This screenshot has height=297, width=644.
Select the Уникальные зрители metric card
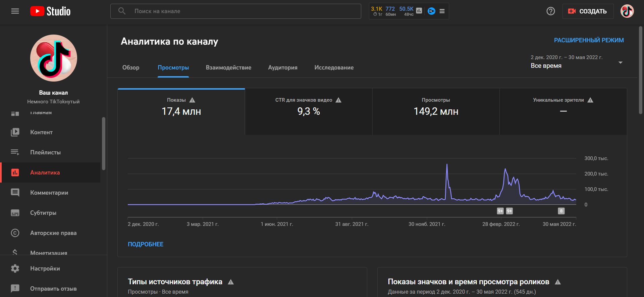[x=563, y=111]
